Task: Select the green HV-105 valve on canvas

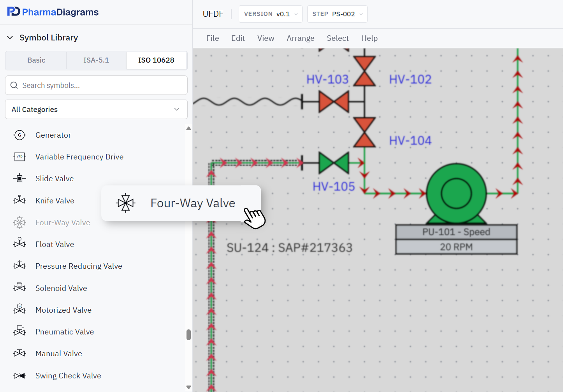Action: (x=334, y=163)
